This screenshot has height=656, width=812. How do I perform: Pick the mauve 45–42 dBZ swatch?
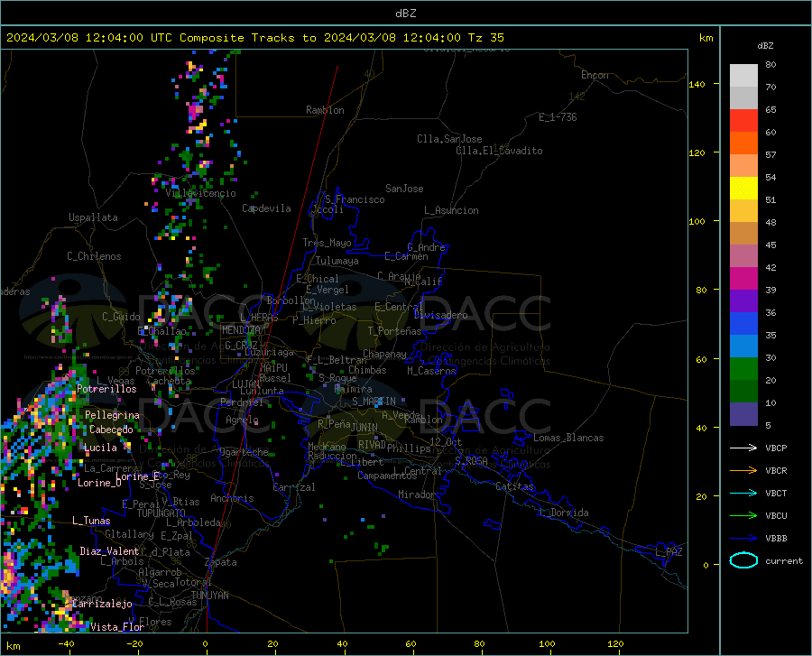[x=743, y=255]
